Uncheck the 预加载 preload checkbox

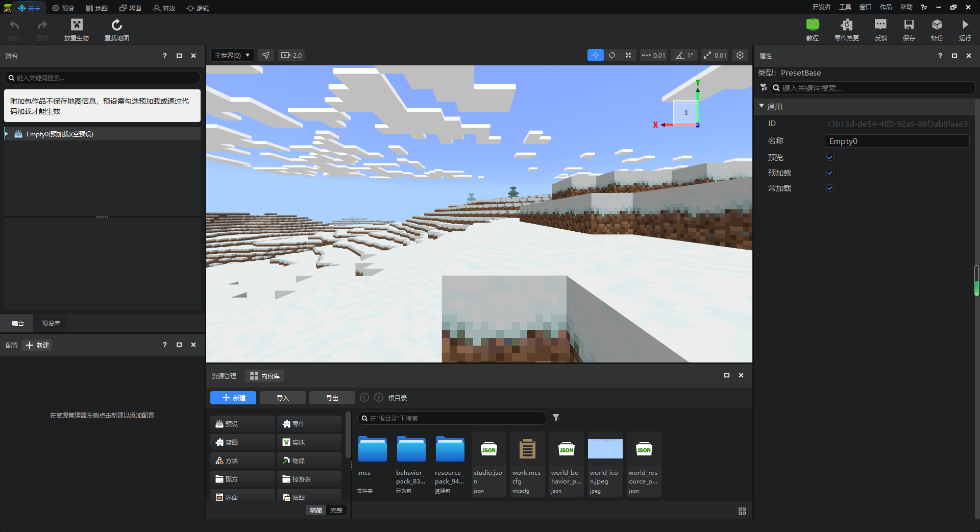pos(830,173)
